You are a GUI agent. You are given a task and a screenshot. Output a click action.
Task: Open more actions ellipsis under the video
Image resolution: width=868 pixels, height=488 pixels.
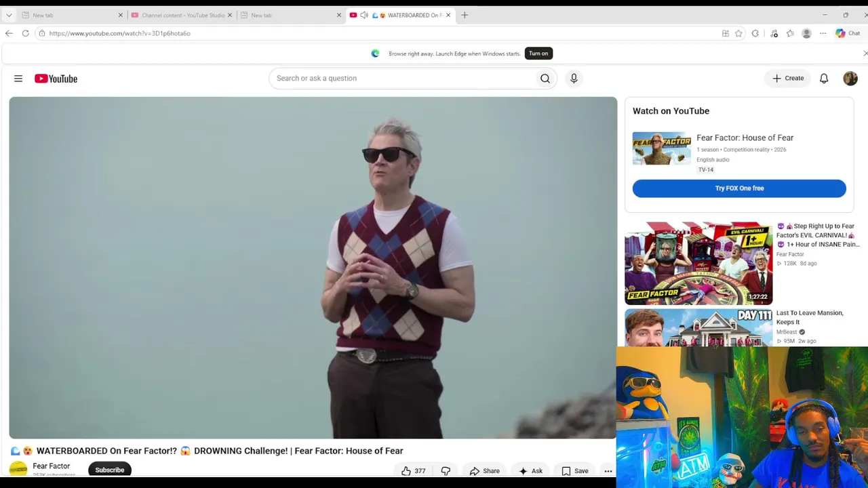(608, 471)
